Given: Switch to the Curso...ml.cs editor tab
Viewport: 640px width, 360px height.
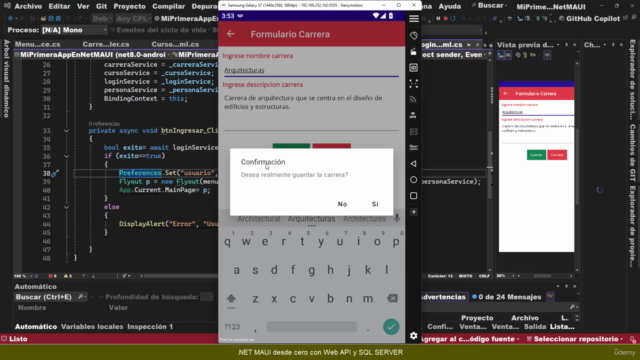Looking at the screenshot, I should point(175,44).
